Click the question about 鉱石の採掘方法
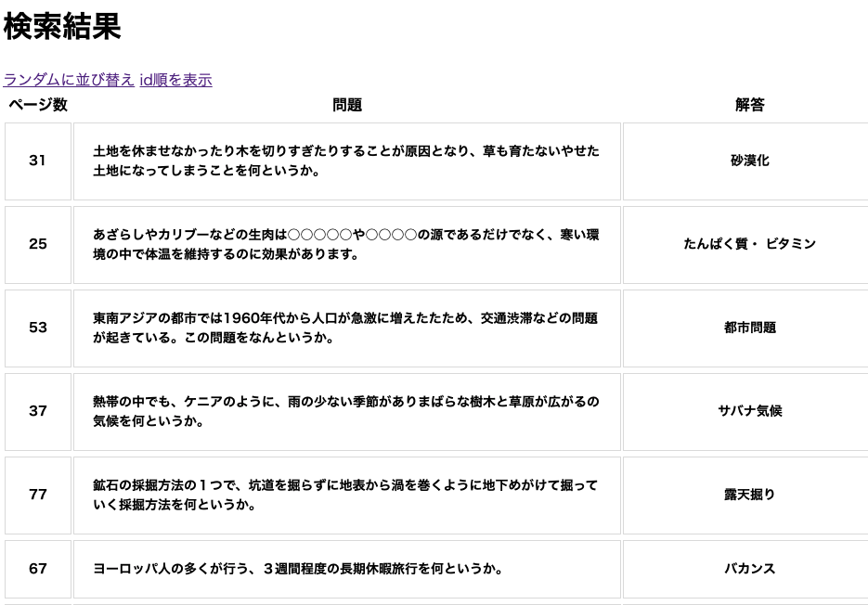The width and height of the screenshot is (868, 605). (x=346, y=495)
